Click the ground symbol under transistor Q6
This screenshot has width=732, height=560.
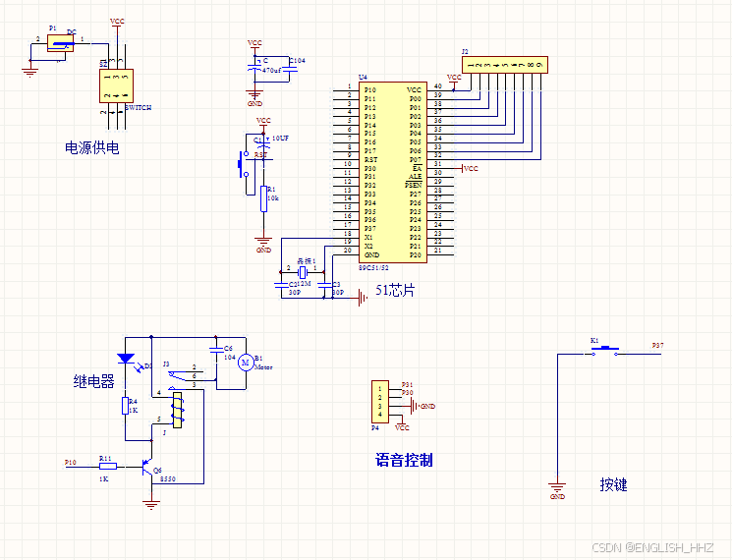pyautogui.click(x=151, y=505)
